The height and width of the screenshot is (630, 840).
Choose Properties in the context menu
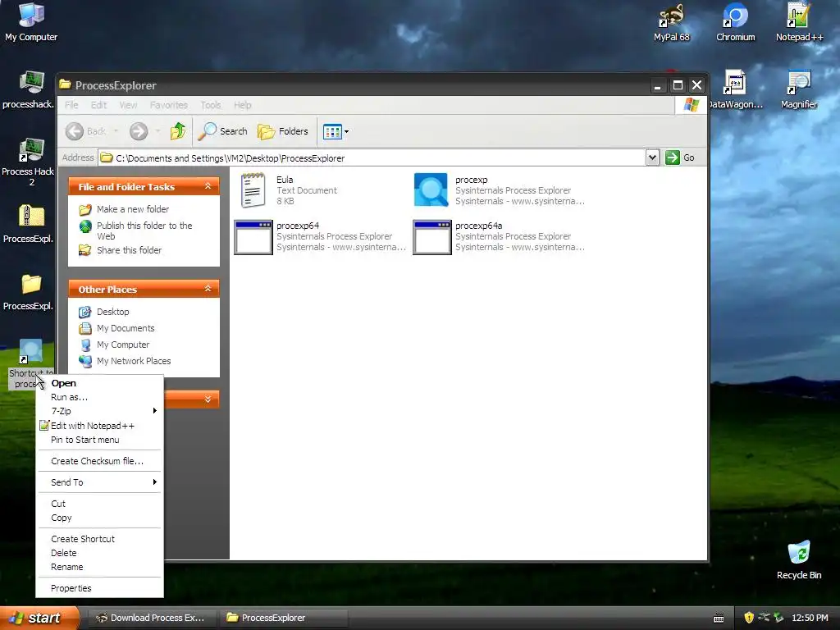click(99, 588)
